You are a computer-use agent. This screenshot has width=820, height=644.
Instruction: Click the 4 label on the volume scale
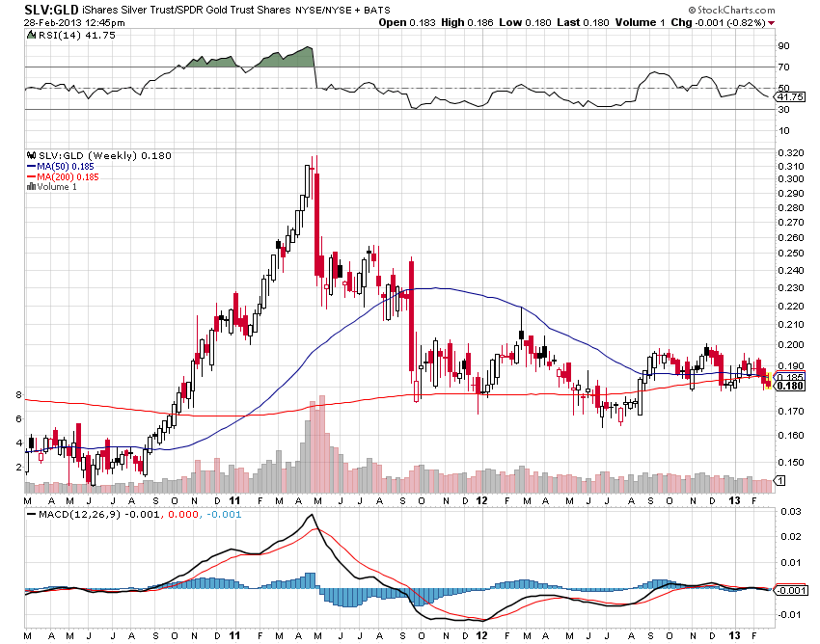[x=19, y=443]
